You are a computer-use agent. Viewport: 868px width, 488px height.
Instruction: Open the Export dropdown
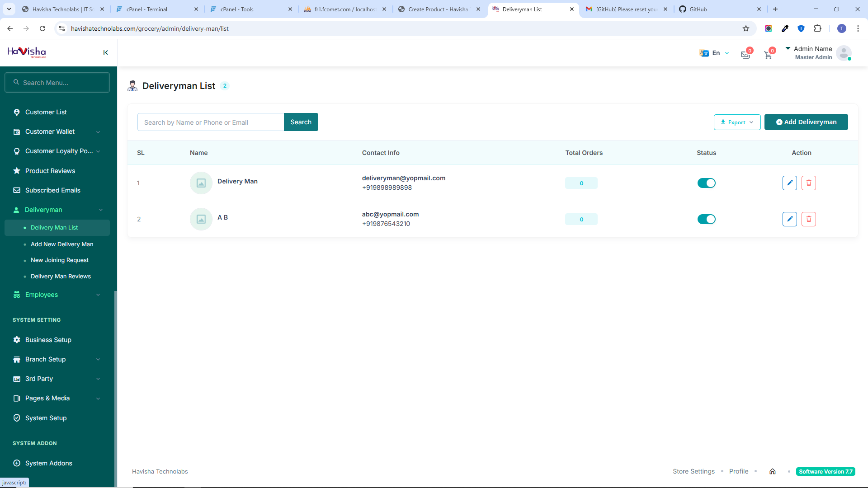(737, 122)
